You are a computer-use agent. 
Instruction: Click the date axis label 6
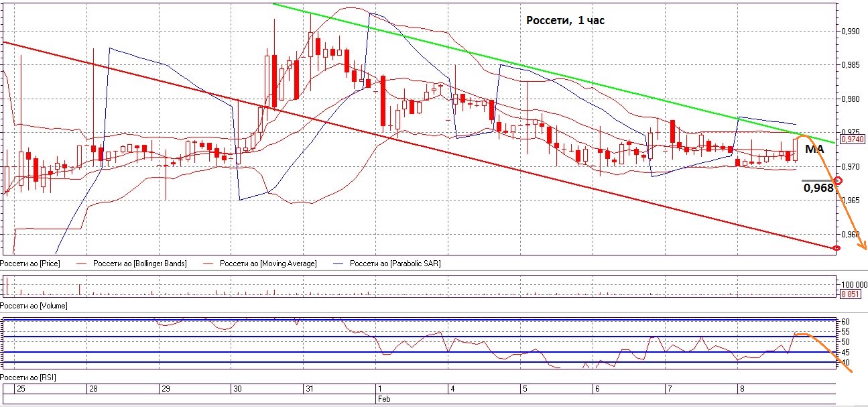tap(596, 389)
